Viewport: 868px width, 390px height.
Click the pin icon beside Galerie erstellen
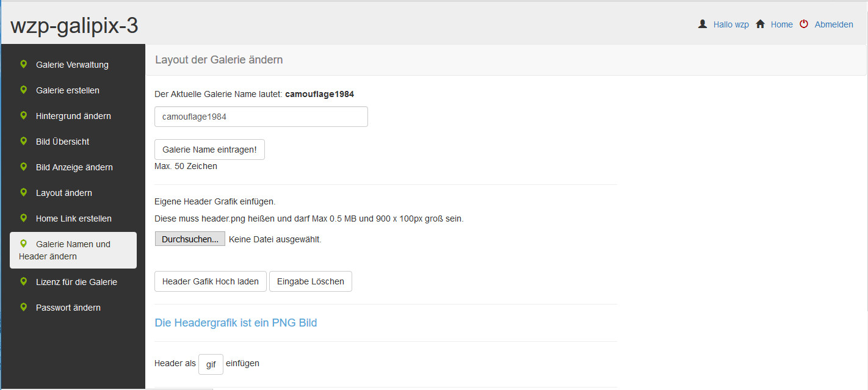(24, 90)
